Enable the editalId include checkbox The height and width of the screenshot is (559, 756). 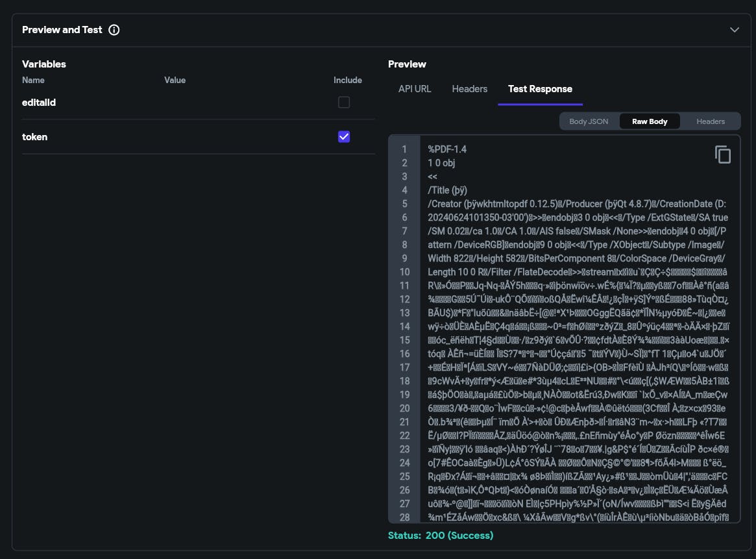click(x=344, y=103)
